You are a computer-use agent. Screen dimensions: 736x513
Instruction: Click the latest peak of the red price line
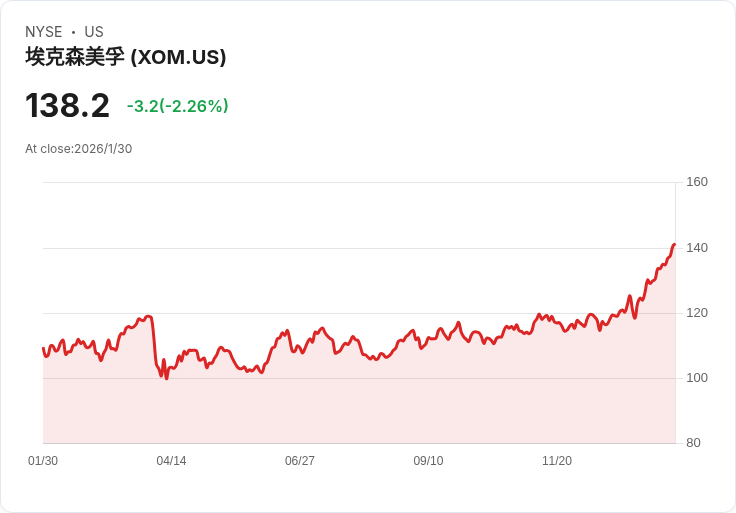[x=674, y=244]
